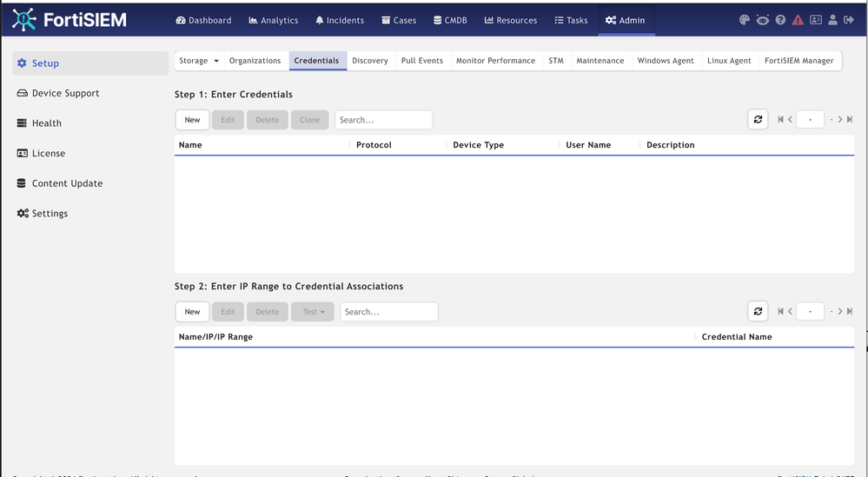This screenshot has width=868, height=477.
Task: Go to last page of associations table
Action: coord(850,312)
